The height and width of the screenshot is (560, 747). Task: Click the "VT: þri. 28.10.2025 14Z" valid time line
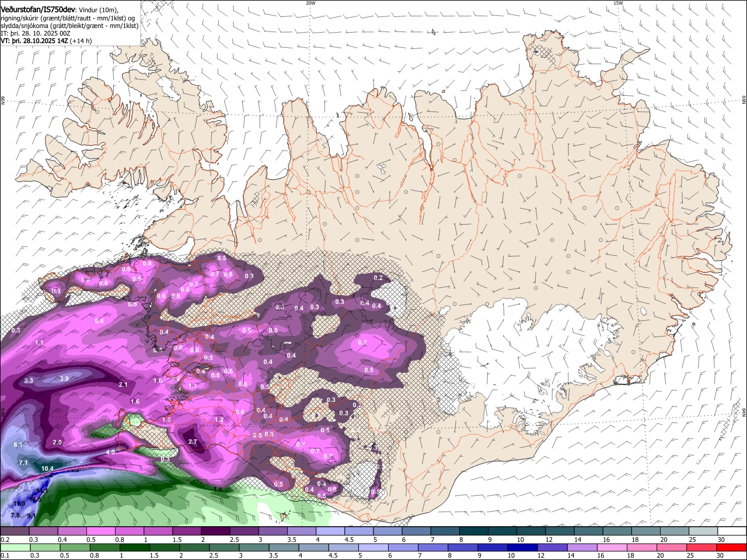pos(35,41)
